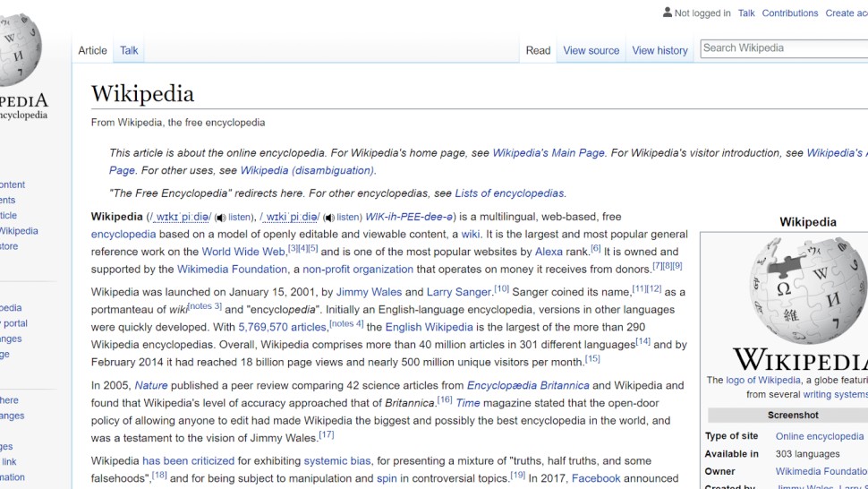Open Online encyclopedia link in infobox

point(820,436)
